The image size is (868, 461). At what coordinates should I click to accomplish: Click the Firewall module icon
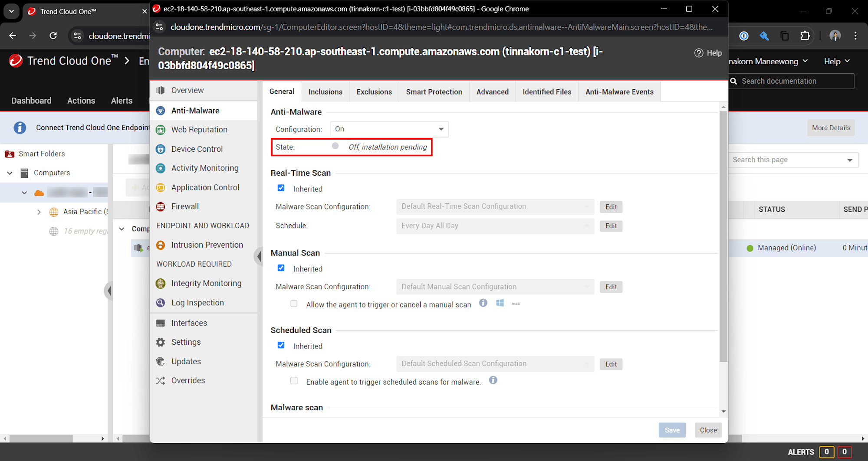coord(161,206)
